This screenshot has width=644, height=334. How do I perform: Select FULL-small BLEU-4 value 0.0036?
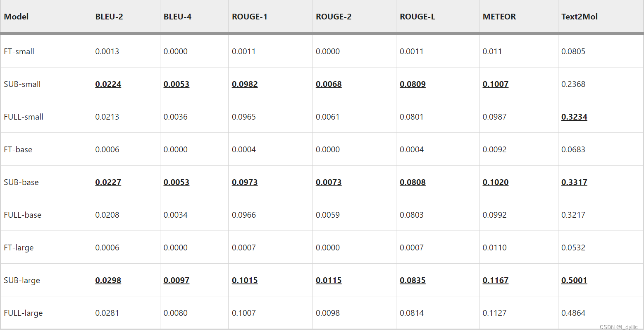point(176,117)
